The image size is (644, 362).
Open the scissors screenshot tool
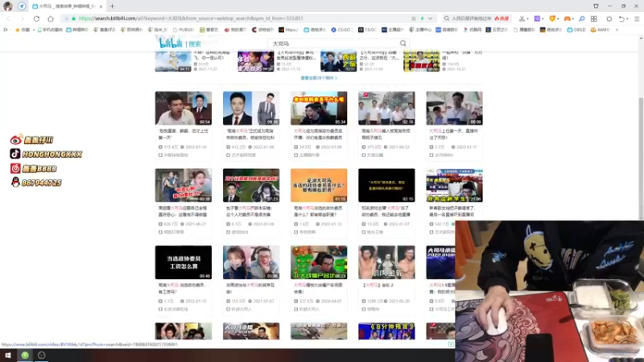click(522, 19)
